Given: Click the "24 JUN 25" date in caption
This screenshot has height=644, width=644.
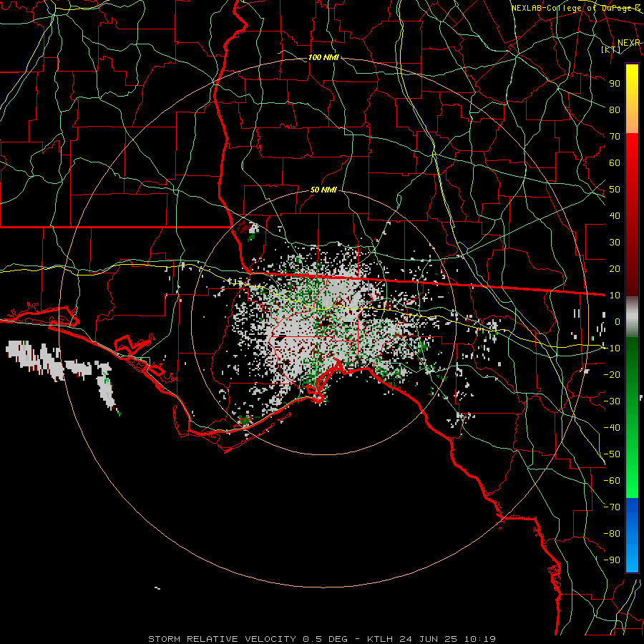Looking at the screenshot, I should (428, 639).
